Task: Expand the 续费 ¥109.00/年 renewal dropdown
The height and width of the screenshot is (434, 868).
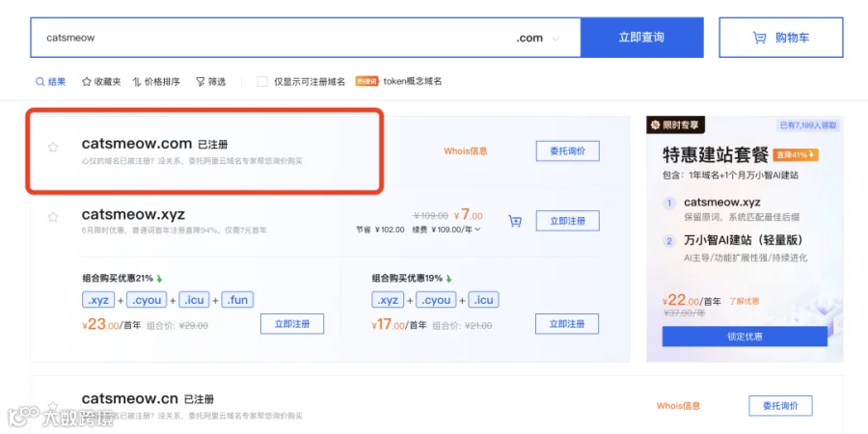Action: (448, 230)
